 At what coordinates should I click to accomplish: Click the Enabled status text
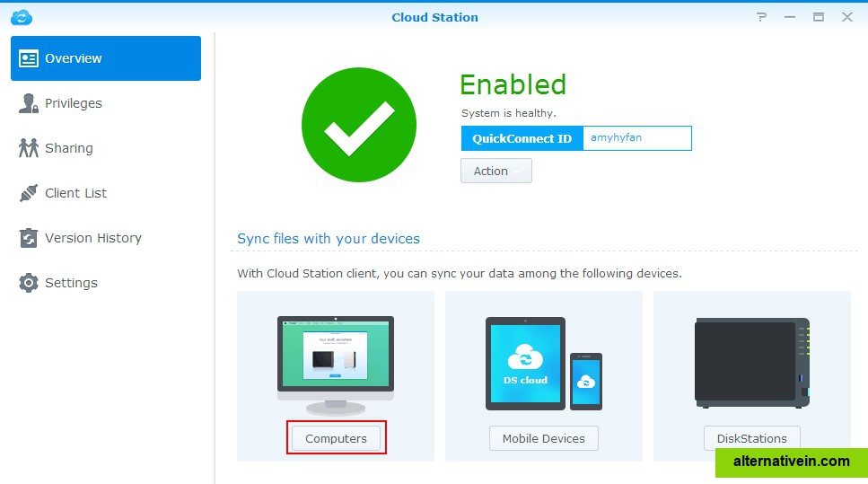[x=513, y=84]
